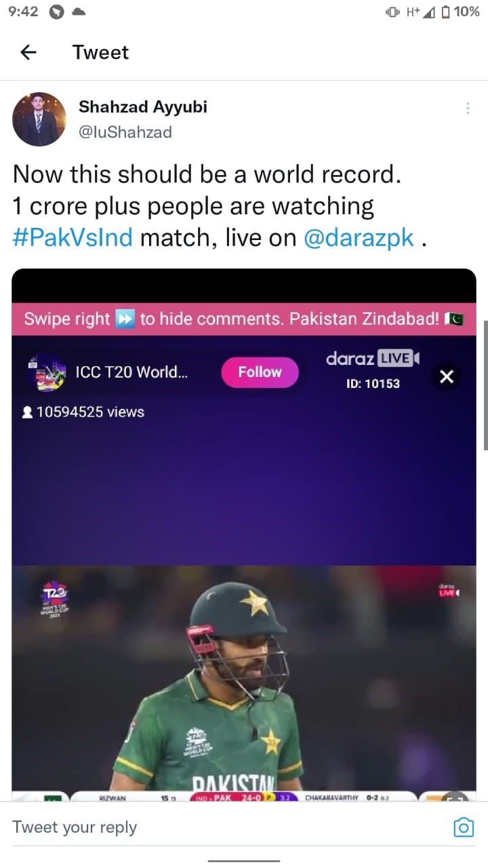
Task: Open the three-dot tweet options menu
Action: [468, 108]
